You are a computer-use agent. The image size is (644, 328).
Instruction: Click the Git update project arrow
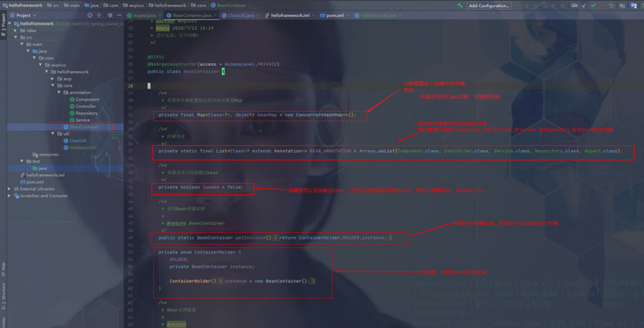click(x=584, y=6)
